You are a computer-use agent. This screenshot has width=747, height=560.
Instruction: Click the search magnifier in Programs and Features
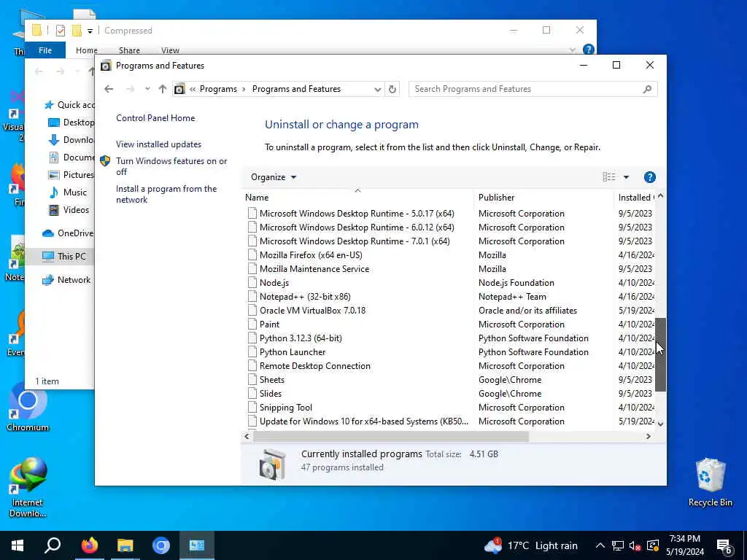(x=647, y=89)
